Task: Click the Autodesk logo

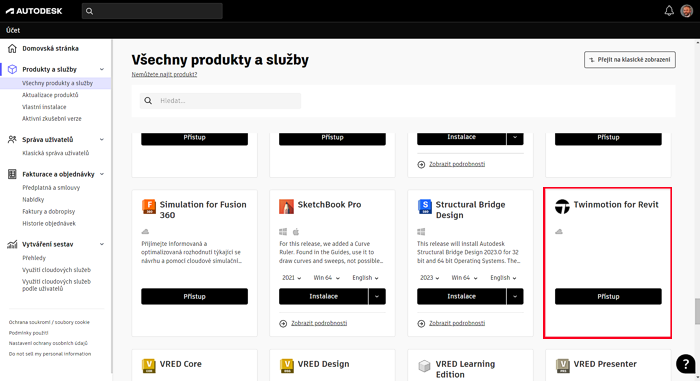Action: pos(34,11)
